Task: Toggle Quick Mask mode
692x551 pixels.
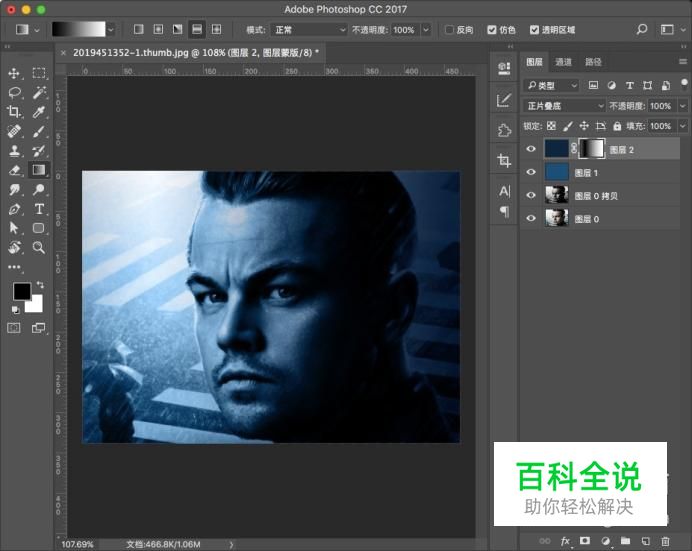Action: pos(14,328)
